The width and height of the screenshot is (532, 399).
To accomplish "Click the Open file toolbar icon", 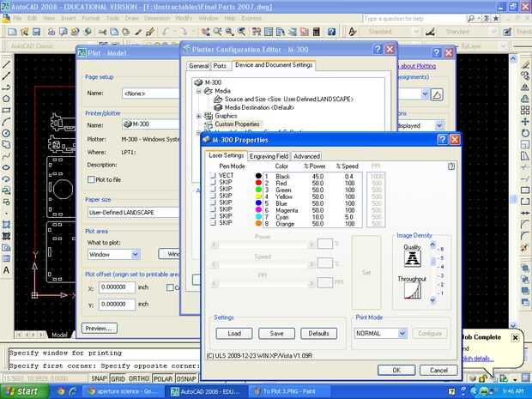I will click(x=24, y=32).
